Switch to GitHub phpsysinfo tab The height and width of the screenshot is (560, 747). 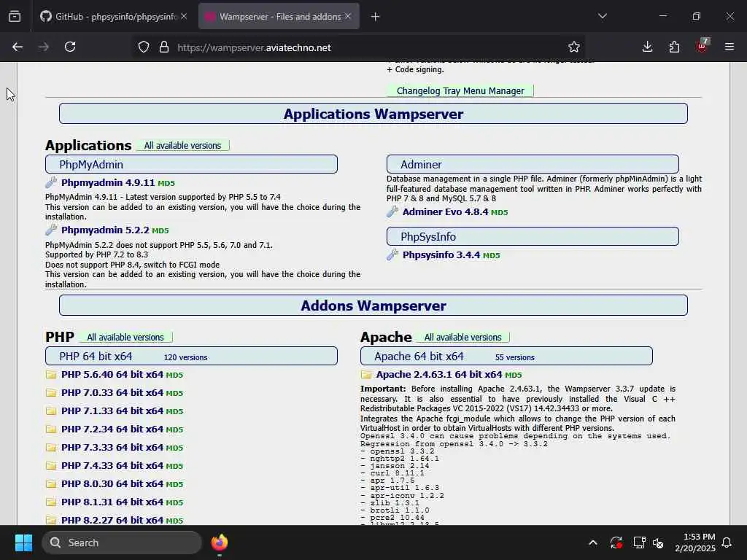point(113,17)
